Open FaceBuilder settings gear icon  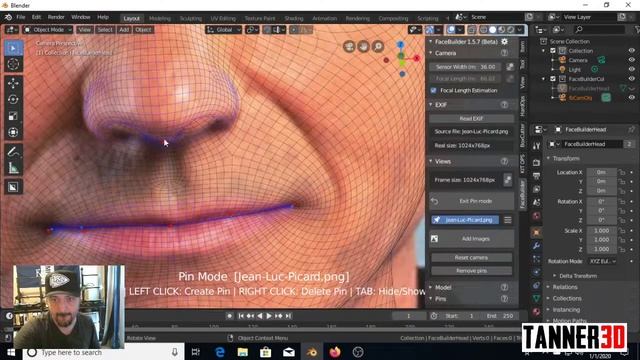[x=504, y=42]
